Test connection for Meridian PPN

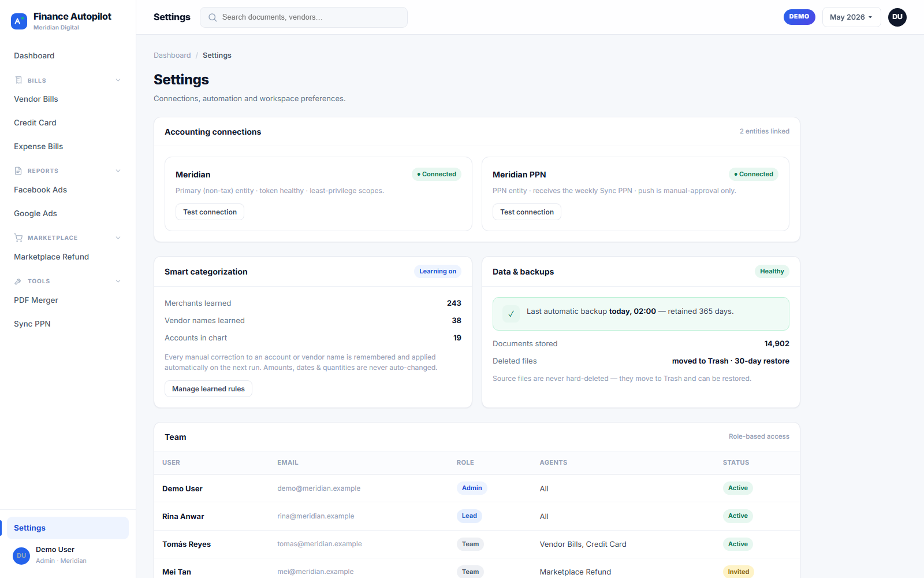click(x=527, y=212)
